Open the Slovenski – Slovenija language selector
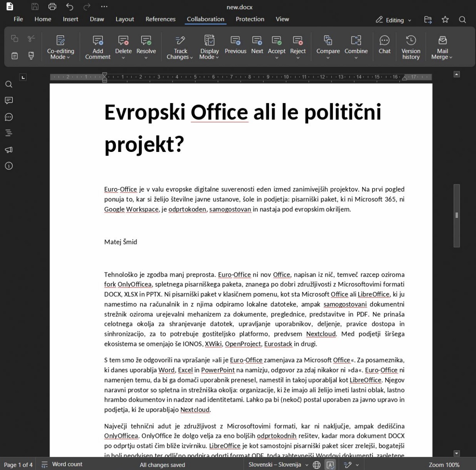 click(x=278, y=465)
